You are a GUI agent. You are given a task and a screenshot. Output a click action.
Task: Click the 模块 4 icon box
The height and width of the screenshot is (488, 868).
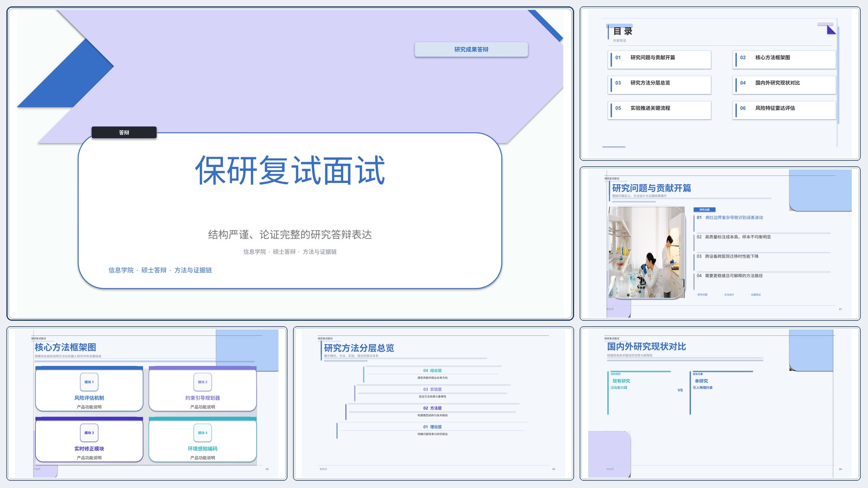tap(203, 432)
